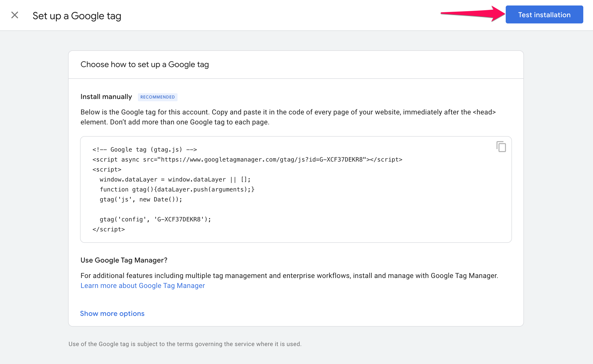Open Learn more about Google Tag Manager link
The image size is (593, 364).
(x=143, y=285)
